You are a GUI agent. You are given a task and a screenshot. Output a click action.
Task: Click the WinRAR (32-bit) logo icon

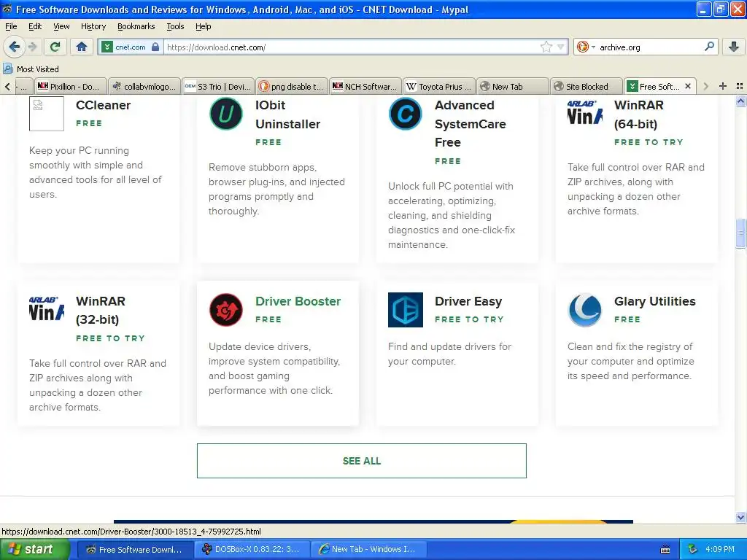coord(46,309)
